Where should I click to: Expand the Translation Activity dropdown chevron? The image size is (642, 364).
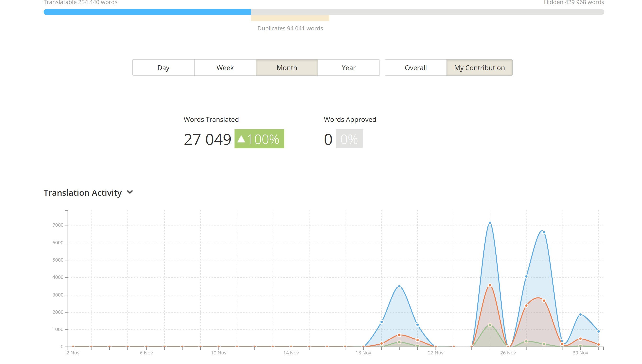pos(130,192)
